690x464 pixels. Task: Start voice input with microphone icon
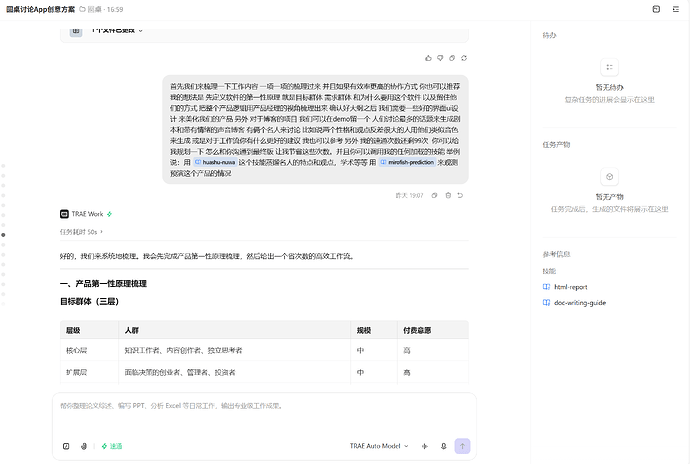(444, 446)
